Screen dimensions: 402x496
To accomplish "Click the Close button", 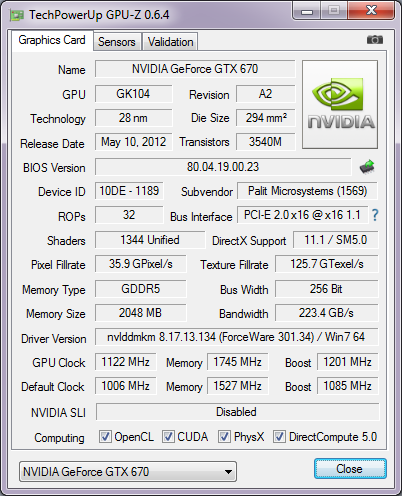I will pyautogui.click(x=350, y=469).
